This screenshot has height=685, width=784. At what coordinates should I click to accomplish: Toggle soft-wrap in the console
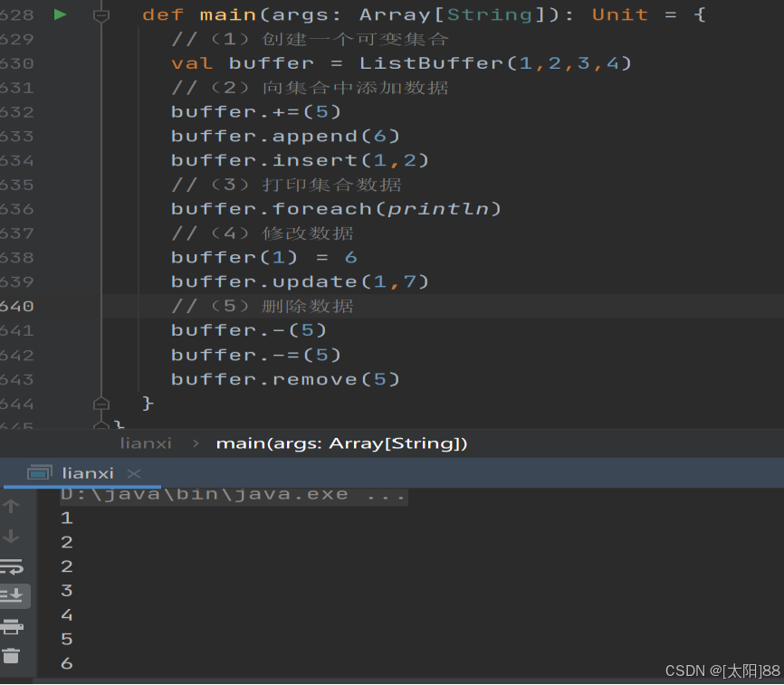tap(12, 566)
